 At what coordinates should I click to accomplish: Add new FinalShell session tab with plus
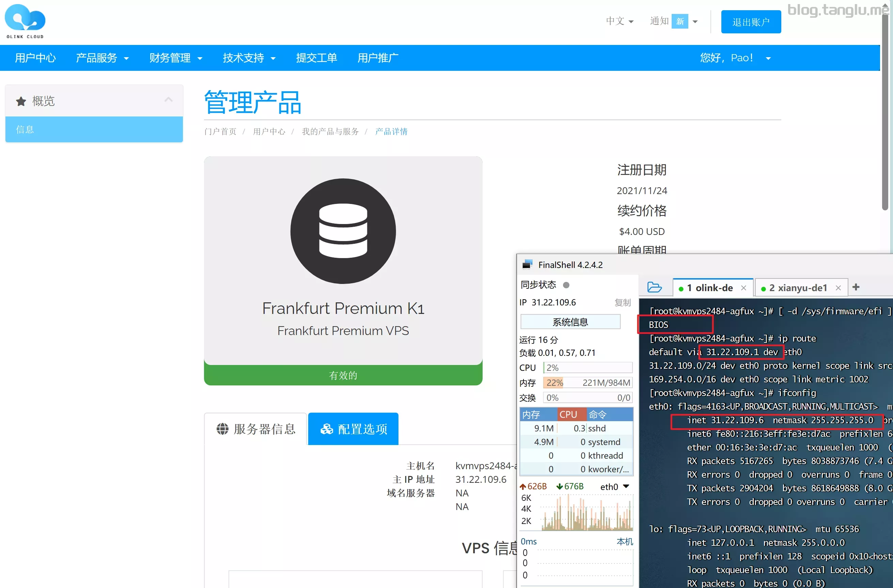click(x=856, y=287)
